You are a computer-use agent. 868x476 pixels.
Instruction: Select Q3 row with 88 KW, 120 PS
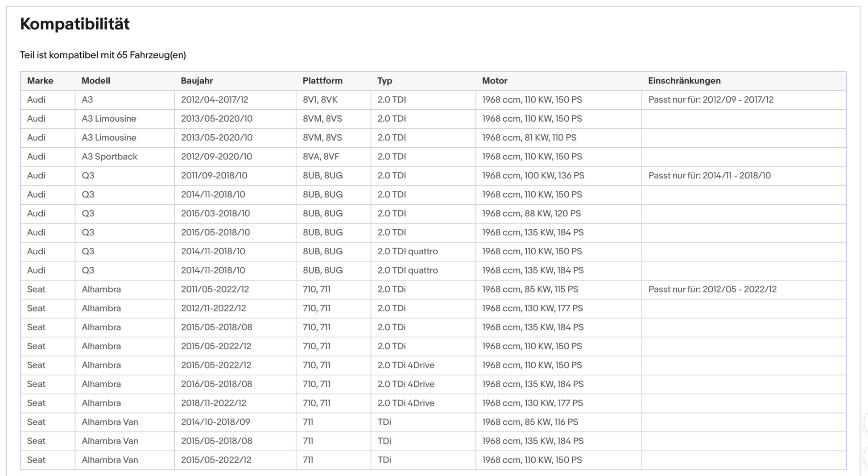tap(433, 214)
